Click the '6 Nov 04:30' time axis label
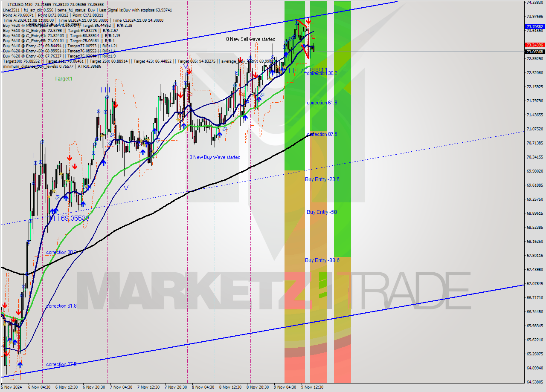The height and width of the screenshot is (392, 546). pyautogui.click(x=39, y=387)
